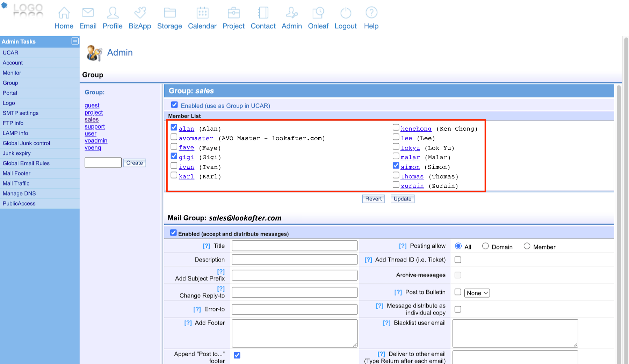The height and width of the screenshot is (364, 629).
Task: Open the Home icon in top navigation
Action: point(64,13)
